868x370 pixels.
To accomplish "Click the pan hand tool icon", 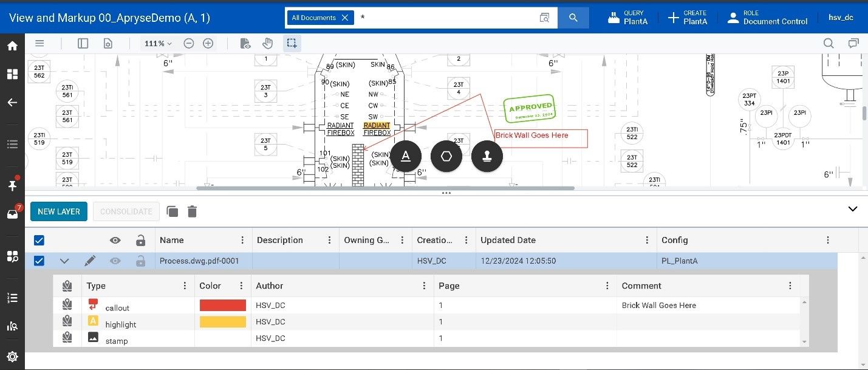I will coord(267,43).
